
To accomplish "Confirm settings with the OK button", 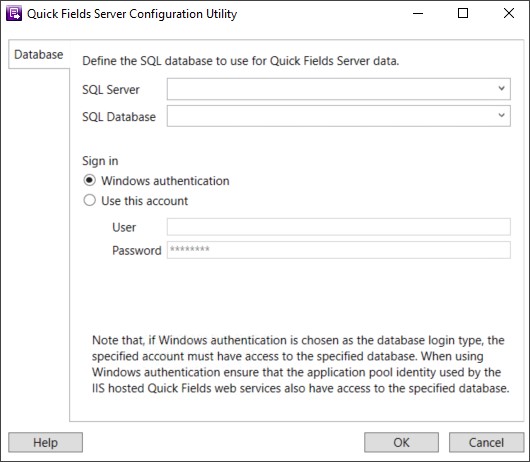I will (x=401, y=442).
